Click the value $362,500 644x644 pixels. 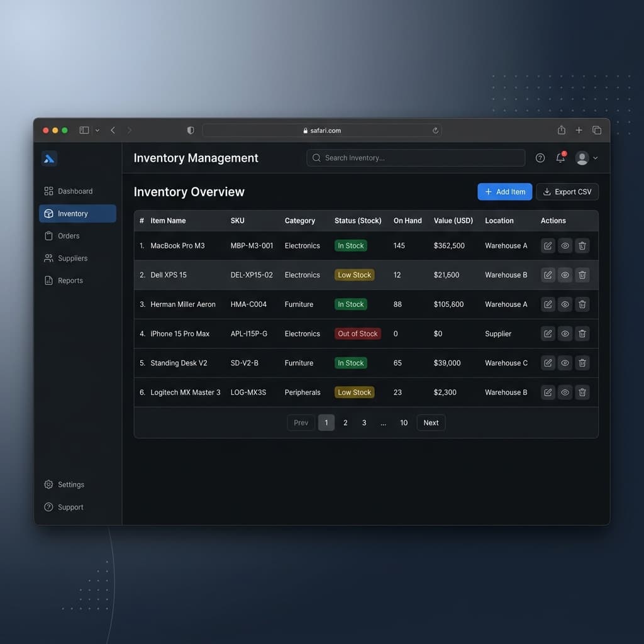[x=449, y=246]
